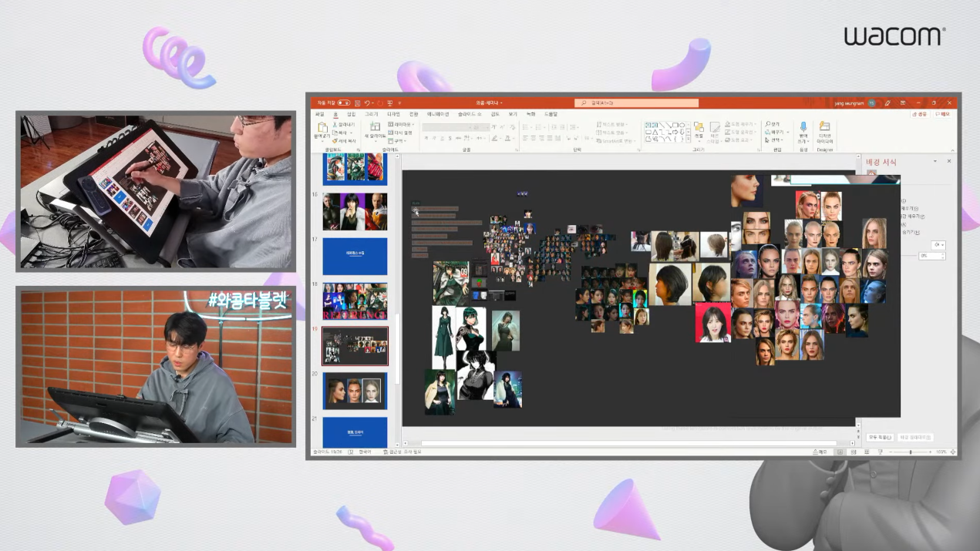Open the 파일 (File) tab
980x551 pixels.
pos(319,114)
